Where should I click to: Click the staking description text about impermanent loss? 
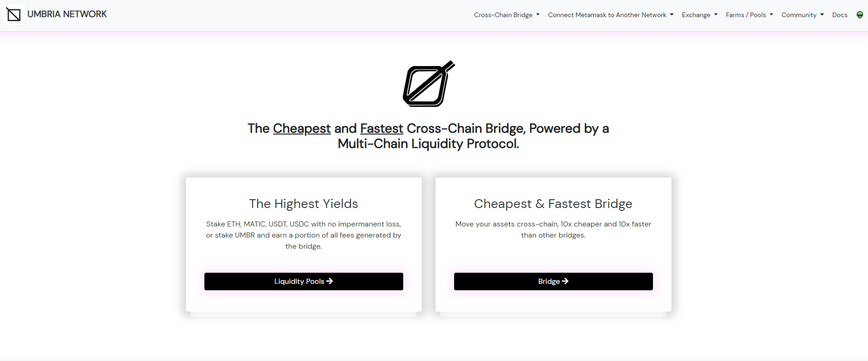coord(303,235)
